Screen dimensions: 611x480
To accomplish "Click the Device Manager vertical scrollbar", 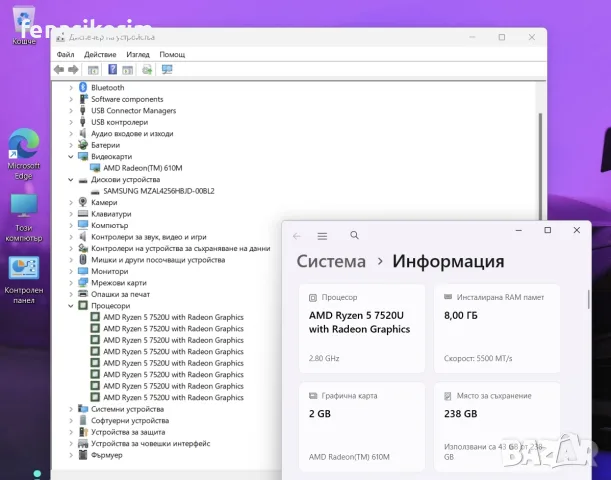I will click(540, 168).
